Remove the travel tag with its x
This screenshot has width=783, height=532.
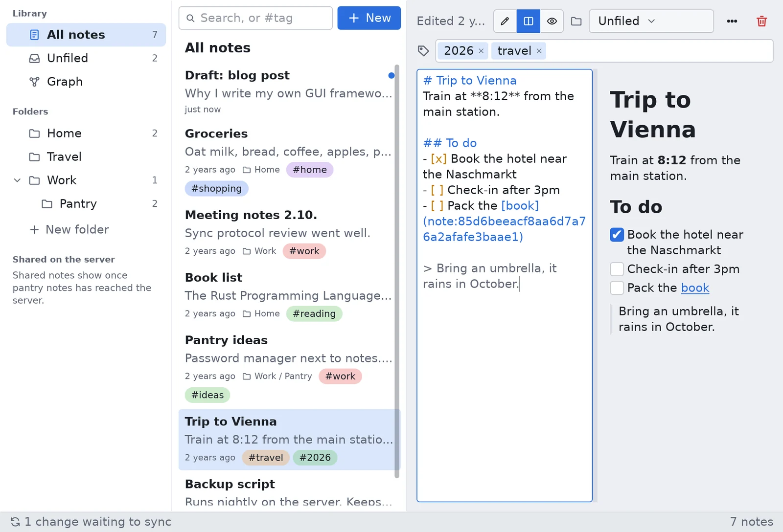(539, 51)
